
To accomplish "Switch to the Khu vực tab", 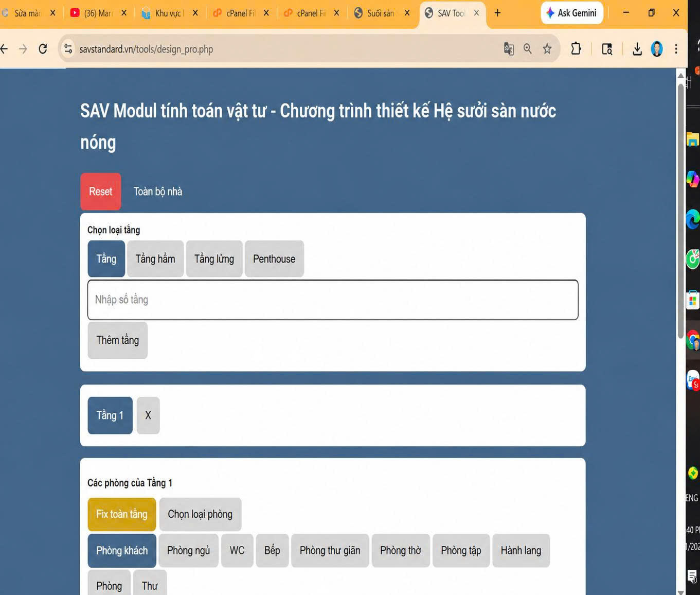I will (169, 13).
